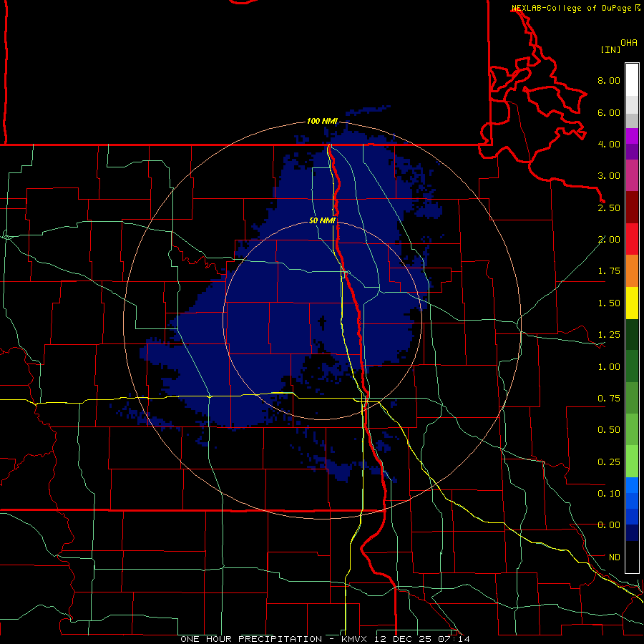Select the black ND swatch at the scale bottom

coord(632,557)
